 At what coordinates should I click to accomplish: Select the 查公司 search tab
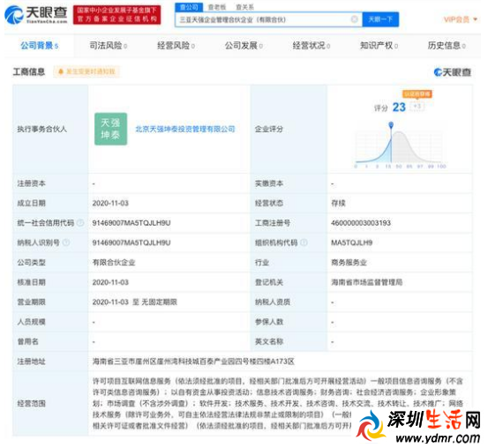[189, 7]
